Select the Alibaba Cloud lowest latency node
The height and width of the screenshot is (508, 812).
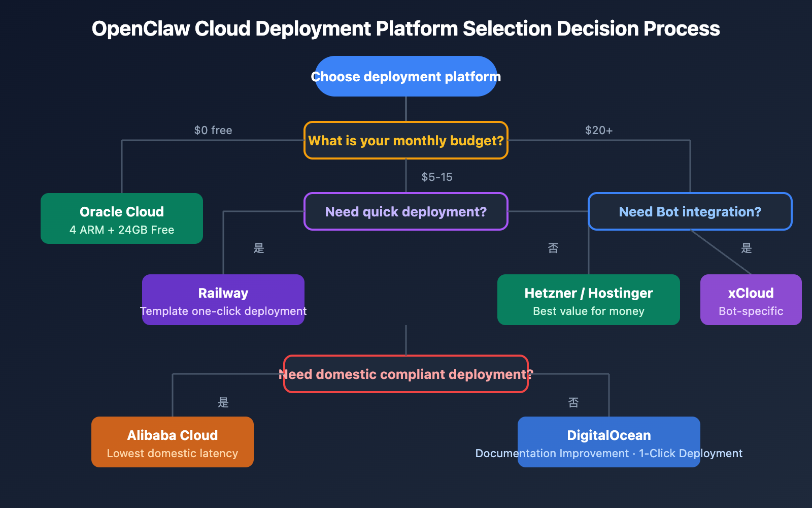point(172,442)
